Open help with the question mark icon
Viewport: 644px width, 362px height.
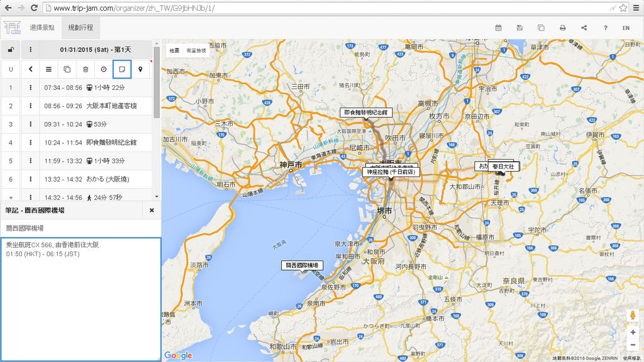(x=605, y=28)
